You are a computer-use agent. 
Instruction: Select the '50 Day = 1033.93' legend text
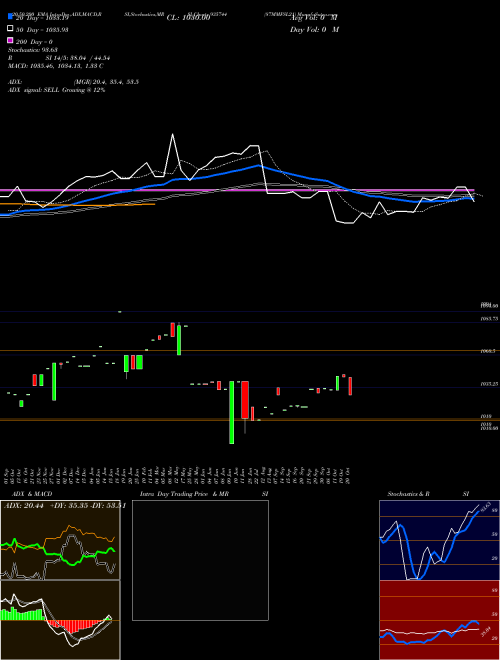(x=42, y=29)
